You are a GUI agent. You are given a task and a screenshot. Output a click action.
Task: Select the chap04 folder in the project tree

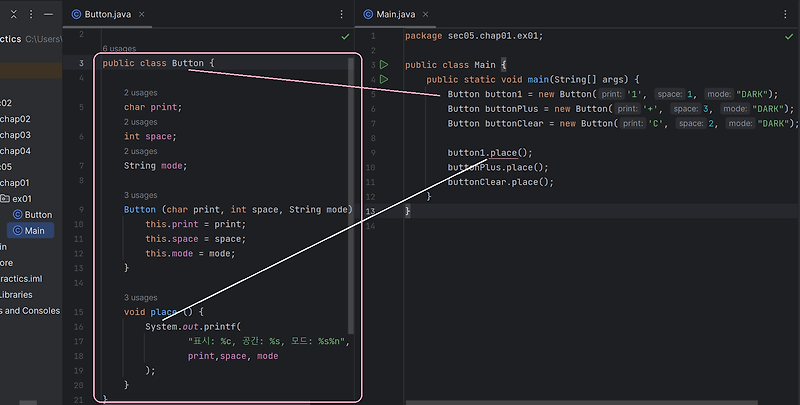coord(15,151)
